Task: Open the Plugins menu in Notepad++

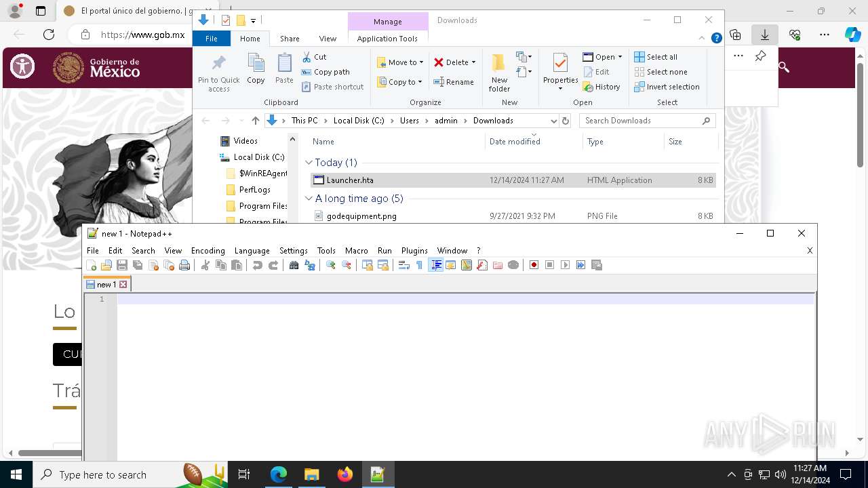Action: click(414, 251)
